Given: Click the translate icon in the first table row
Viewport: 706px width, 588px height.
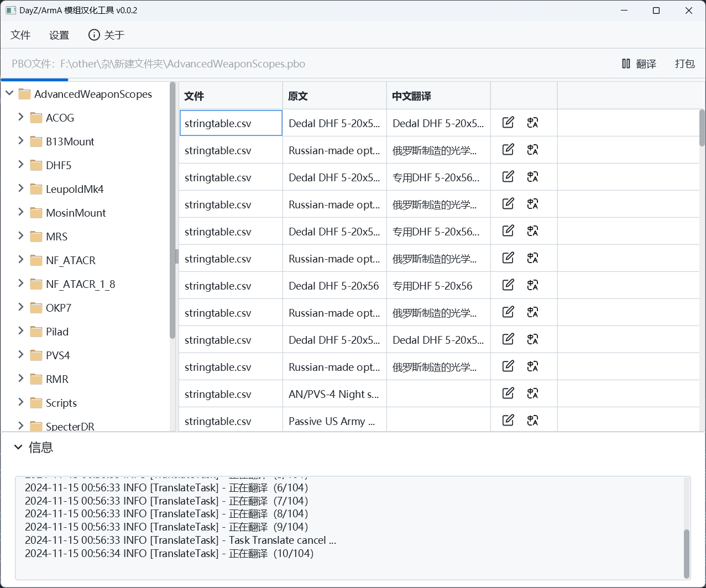Looking at the screenshot, I should coord(532,123).
